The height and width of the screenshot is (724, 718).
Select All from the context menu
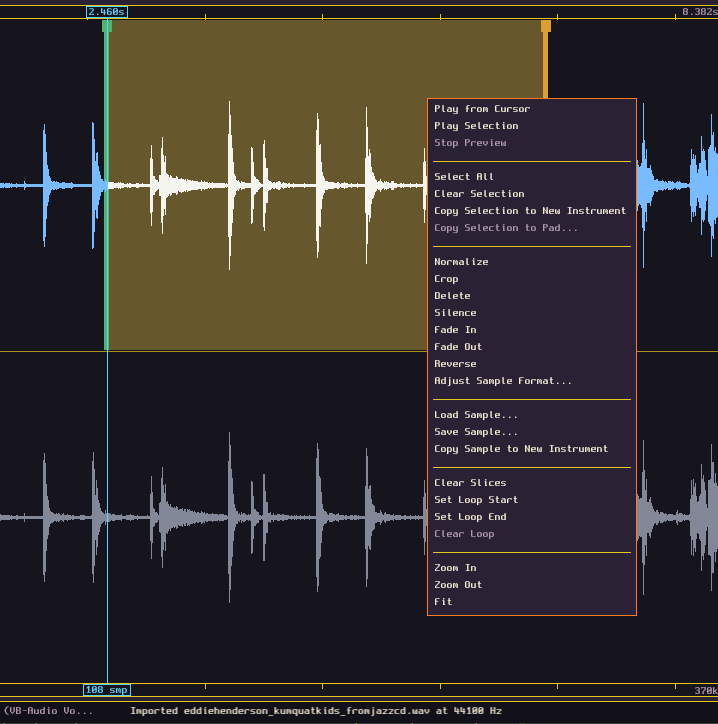[532, 177]
